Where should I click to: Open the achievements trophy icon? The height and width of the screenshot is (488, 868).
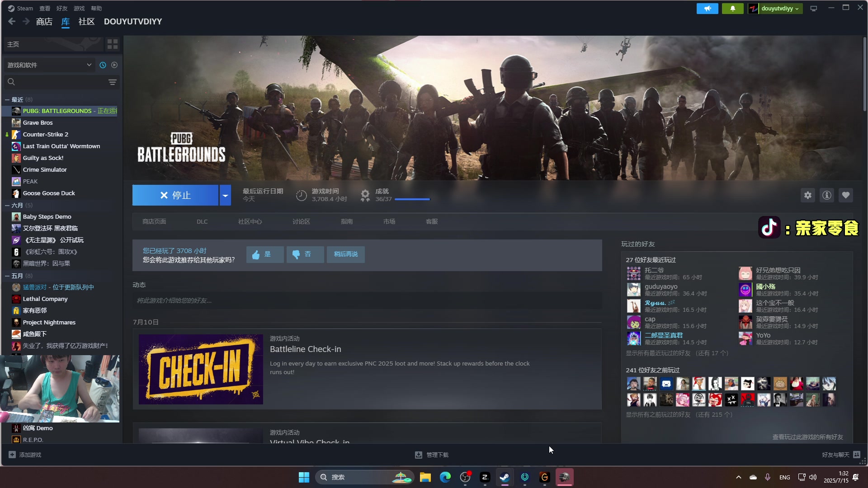365,195
